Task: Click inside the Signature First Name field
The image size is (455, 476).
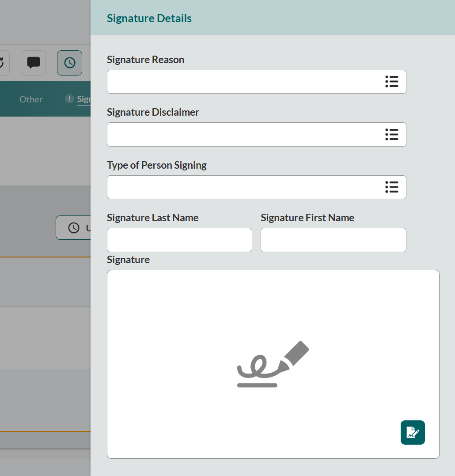Action: pyautogui.click(x=333, y=240)
